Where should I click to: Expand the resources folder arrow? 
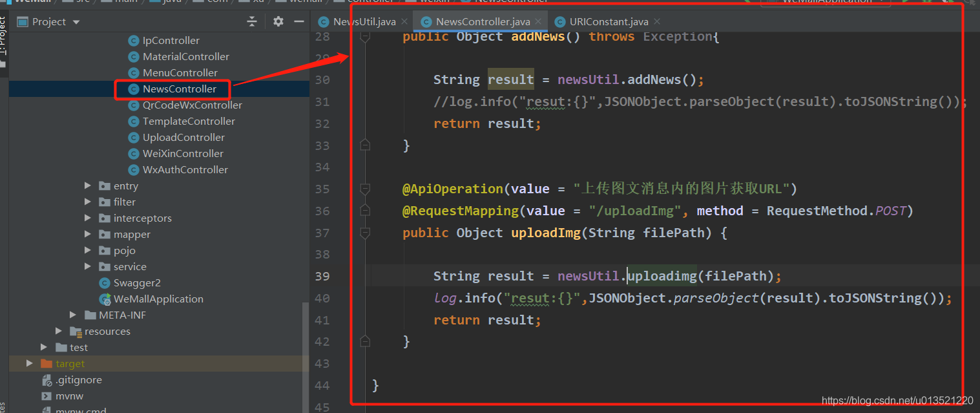(59, 331)
